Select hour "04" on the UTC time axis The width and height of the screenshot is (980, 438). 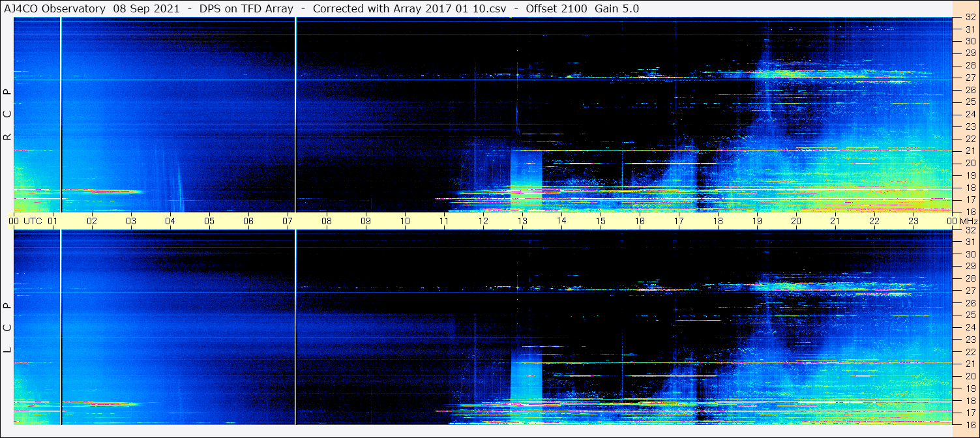170,221
